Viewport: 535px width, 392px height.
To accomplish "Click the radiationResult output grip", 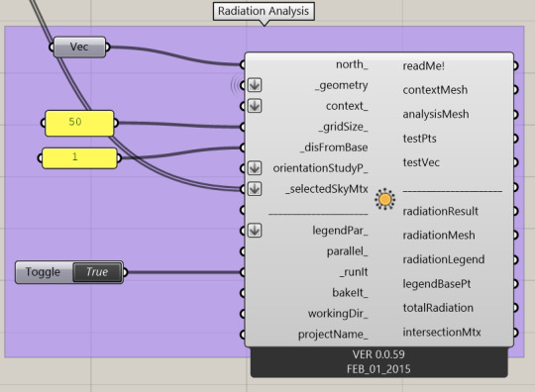I will tap(515, 211).
